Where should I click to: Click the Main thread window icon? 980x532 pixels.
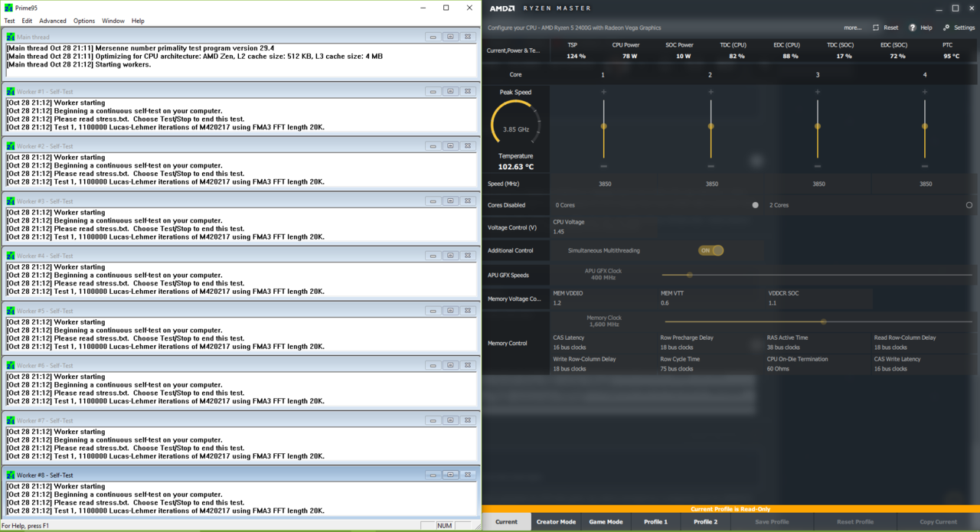click(11, 37)
